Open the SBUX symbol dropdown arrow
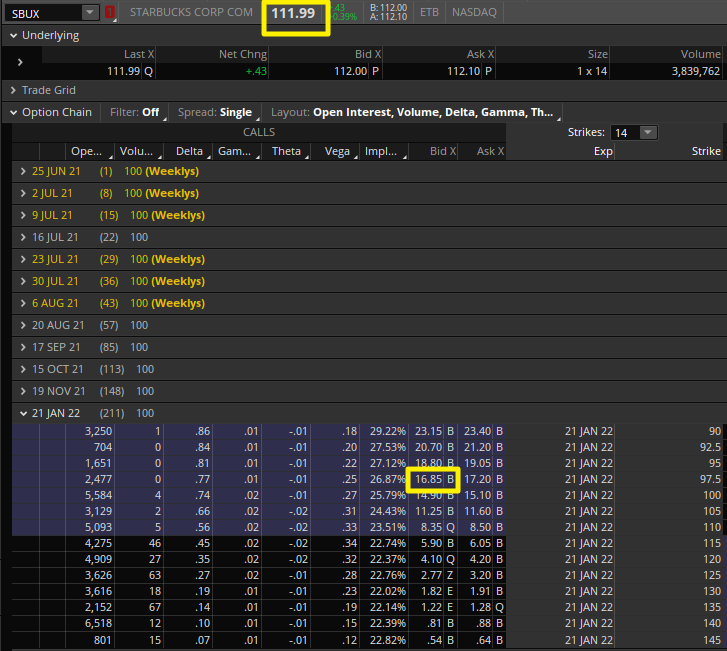 point(90,13)
